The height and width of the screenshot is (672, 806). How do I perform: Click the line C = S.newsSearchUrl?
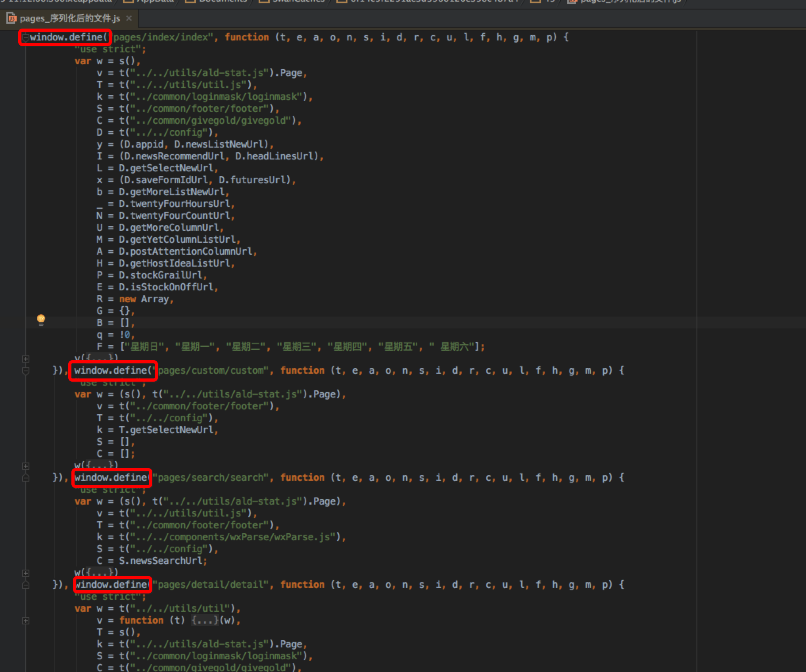(x=152, y=561)
